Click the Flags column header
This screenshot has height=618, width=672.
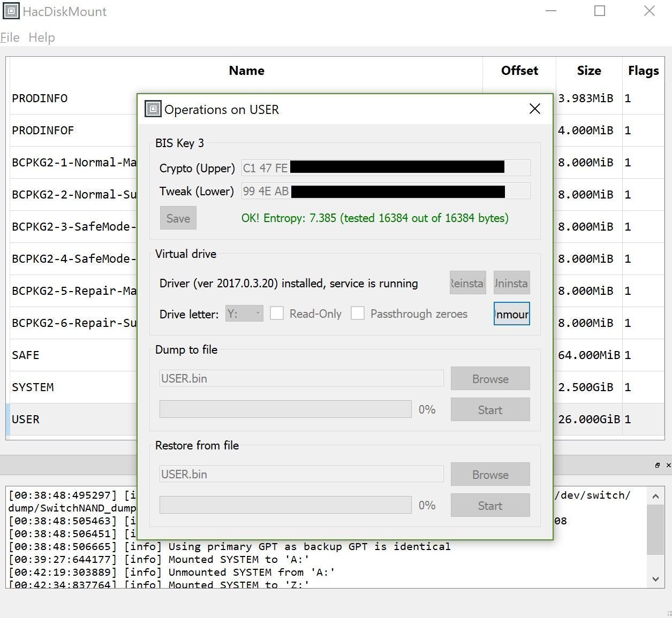pyautogui.click(x=643, y=71)
